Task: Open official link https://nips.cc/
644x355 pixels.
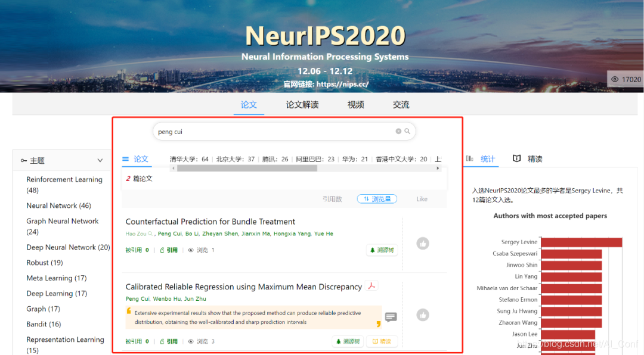Action: click(x=342, y=84)
